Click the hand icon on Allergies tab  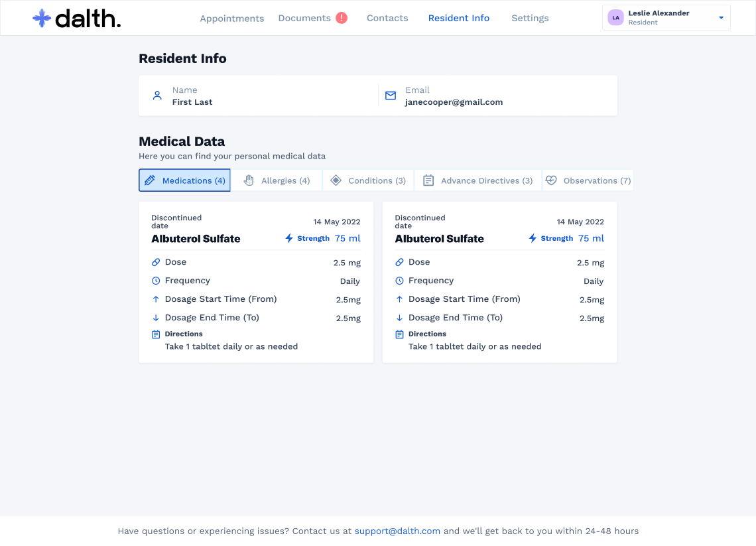(249, 180)
